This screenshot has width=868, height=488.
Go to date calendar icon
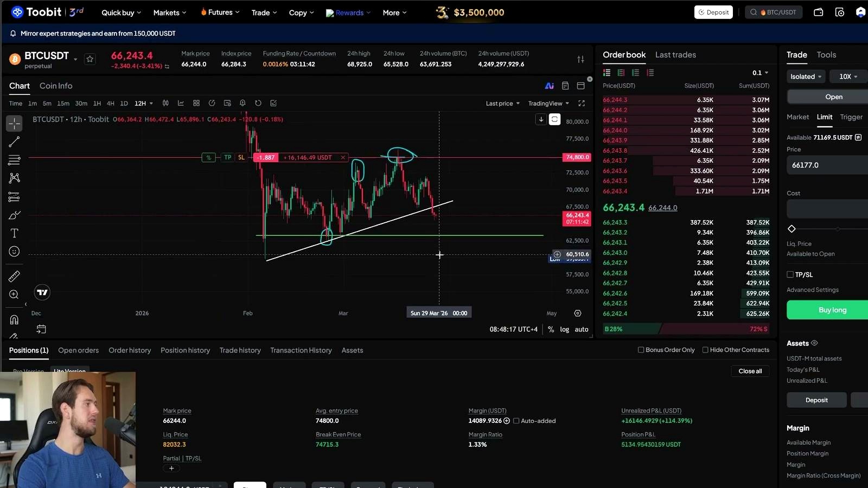click(x=41, y=329)
